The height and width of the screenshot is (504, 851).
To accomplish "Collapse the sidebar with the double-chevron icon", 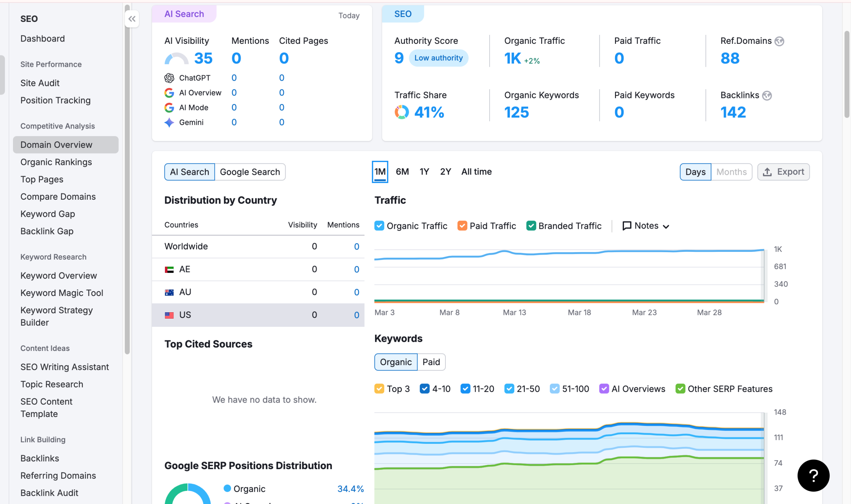I will pos(132,19).
